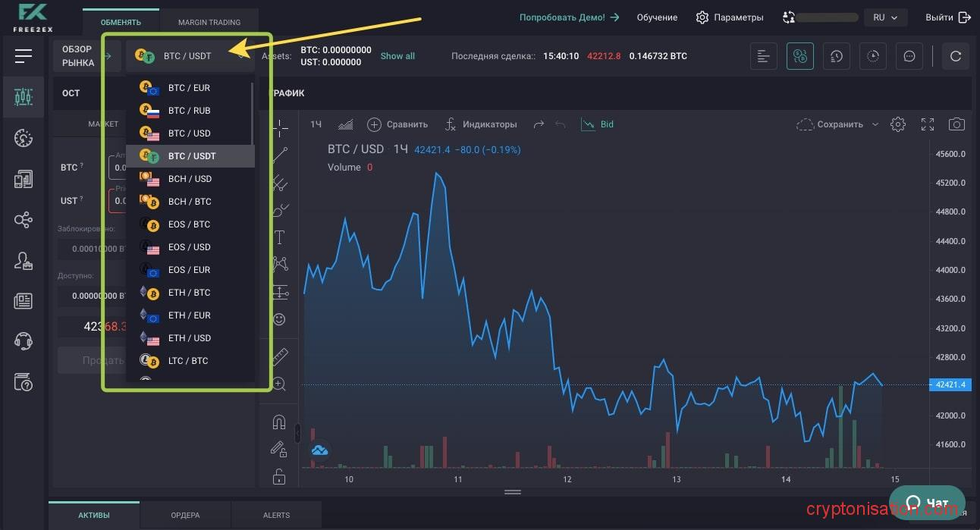Viewport: 980px width, 530px height.
Task: Take a chart snapshot with camera icon
Action: tap(957, 124)
